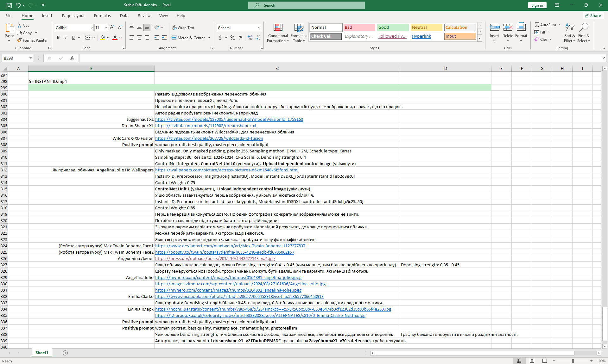Click the Format Painter brush icon

(x=20, y=40)
